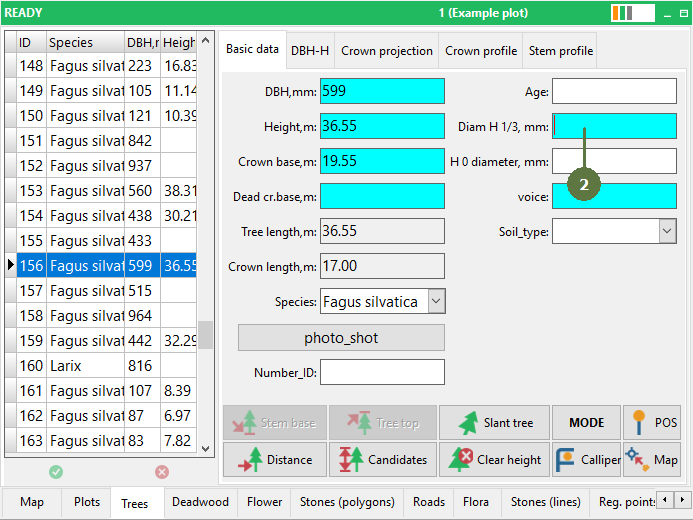Open the Flower tab
Viewport: 693px width, 520px height.
pyautogui.click(x=264, y=502)
